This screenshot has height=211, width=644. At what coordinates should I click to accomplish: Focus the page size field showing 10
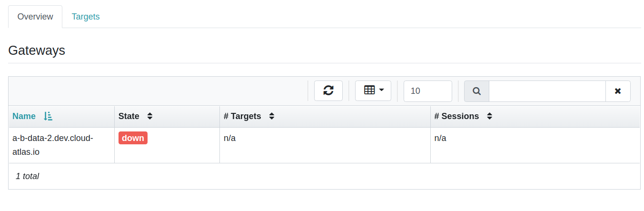point(428,91)
